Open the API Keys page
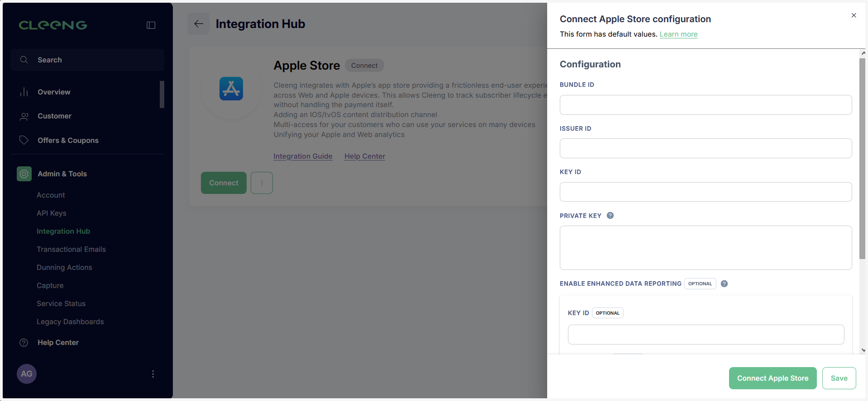This screenshot has height=401, width=868. [x=52, y=213]
